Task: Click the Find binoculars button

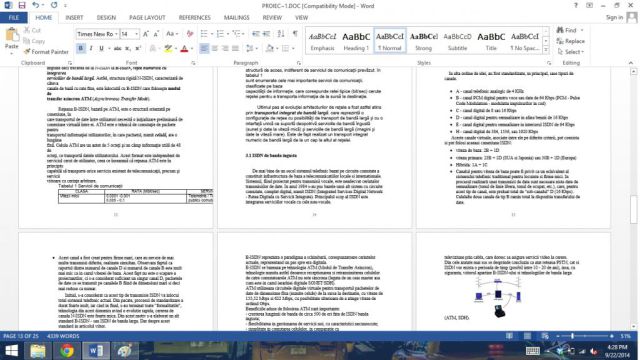Action: (567, 30)
